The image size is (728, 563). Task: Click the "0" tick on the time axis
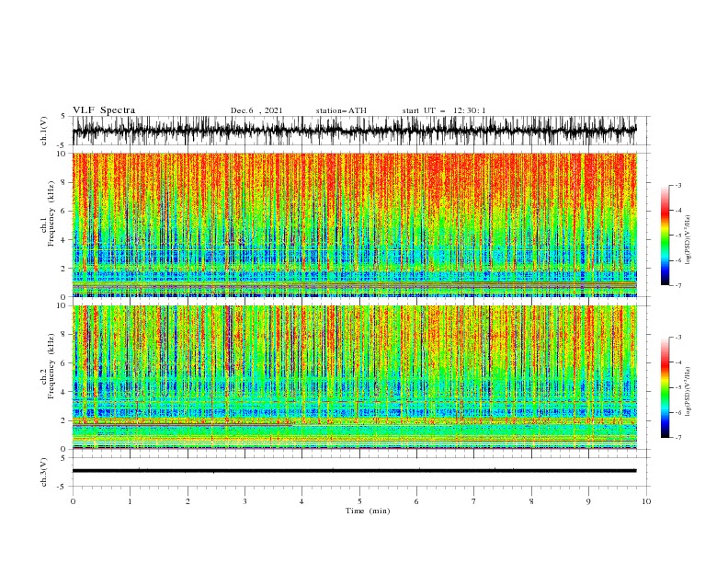coord(73,501)
